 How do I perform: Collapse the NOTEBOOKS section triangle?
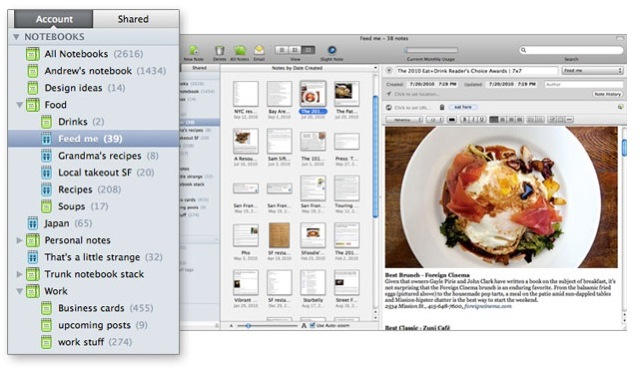click(16, 37)
